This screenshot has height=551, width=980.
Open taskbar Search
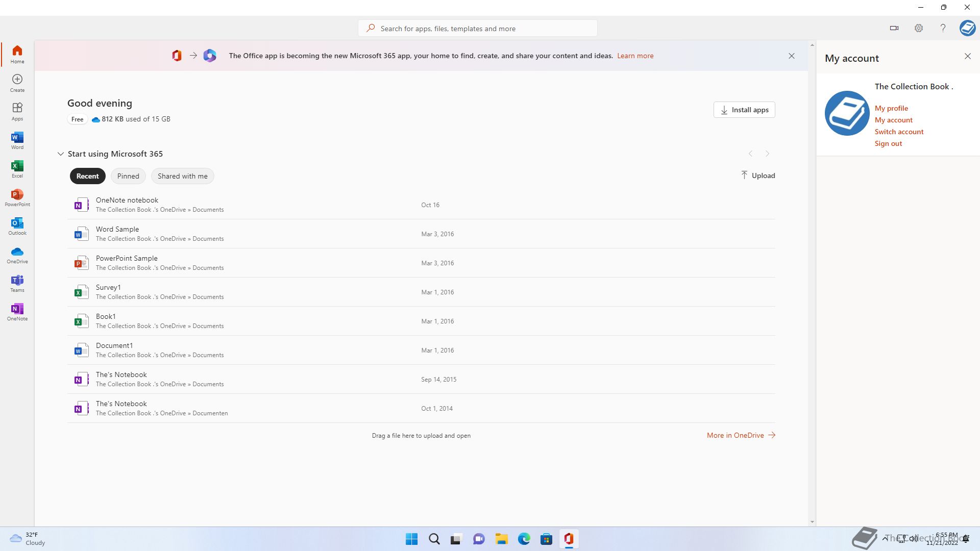[x=434, y=539]
